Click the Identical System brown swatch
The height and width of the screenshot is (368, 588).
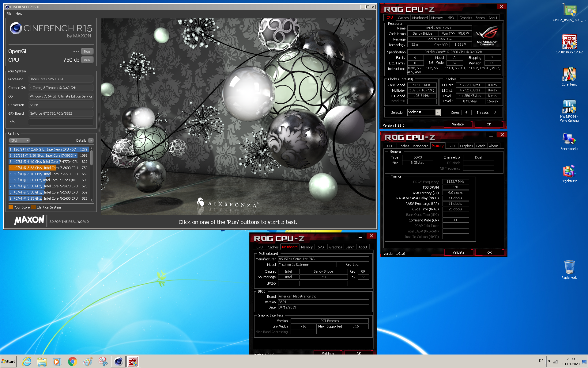click(33, 207)
